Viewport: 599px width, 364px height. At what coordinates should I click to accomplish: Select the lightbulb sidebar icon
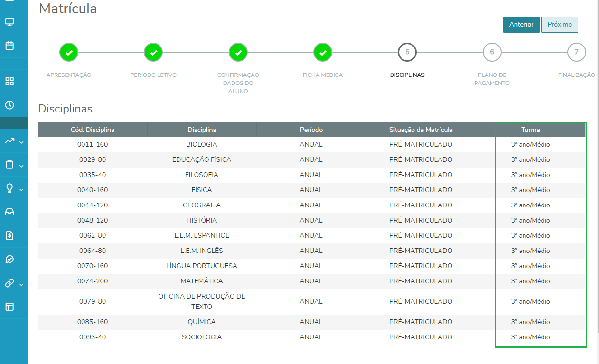9,188
